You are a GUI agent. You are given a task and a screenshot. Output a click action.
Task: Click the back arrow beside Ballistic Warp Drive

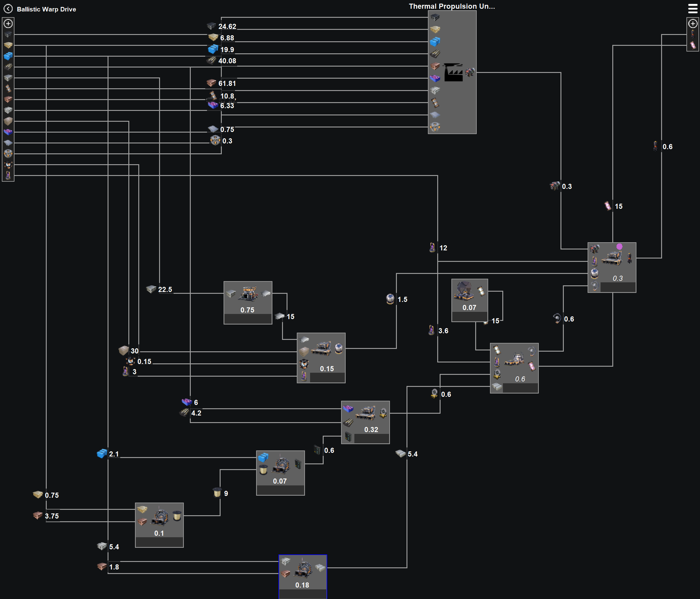8,9
